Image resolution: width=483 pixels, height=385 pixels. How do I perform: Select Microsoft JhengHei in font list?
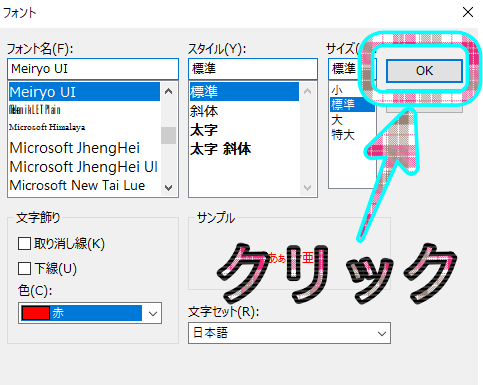[75, 148]
